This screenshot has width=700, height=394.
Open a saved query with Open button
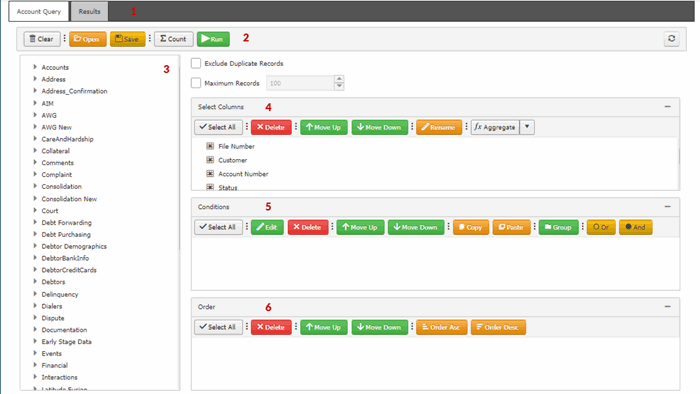(x=88, y=39)
